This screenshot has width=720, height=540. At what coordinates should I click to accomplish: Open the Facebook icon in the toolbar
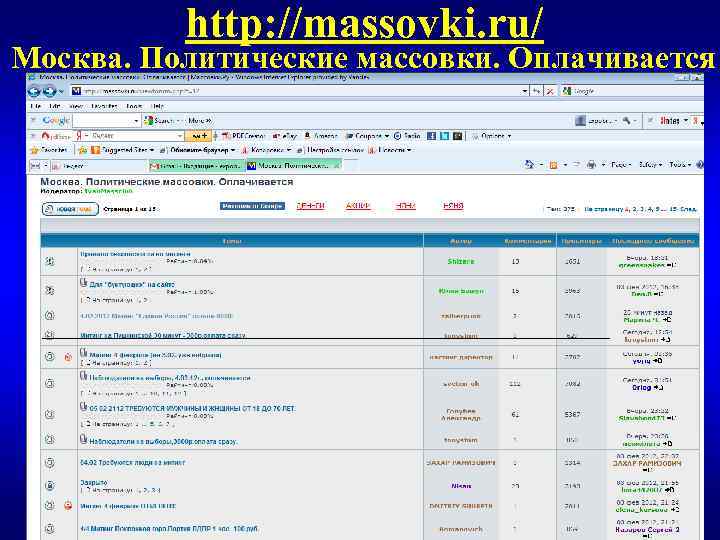pyautogui.click(x=431, y=136)
